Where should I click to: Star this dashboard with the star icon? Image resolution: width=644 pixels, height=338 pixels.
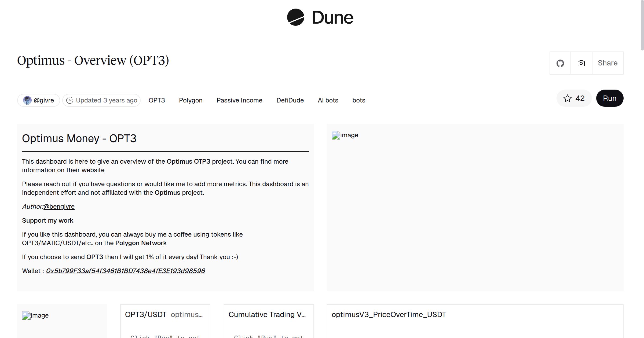pos(567,98)
